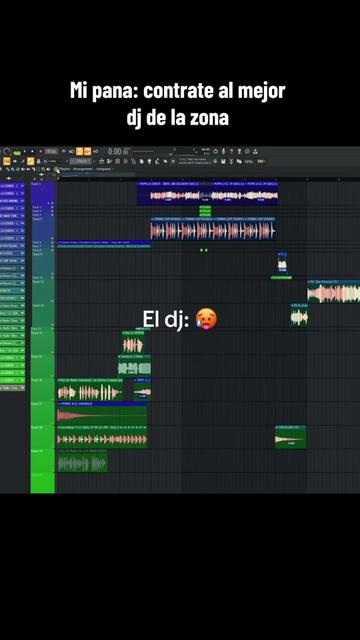Open the snap setting dropdown in the toolbar

point(51,161)
